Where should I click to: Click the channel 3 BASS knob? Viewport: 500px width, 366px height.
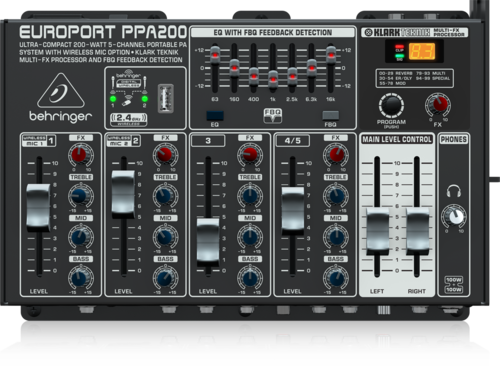250,278
